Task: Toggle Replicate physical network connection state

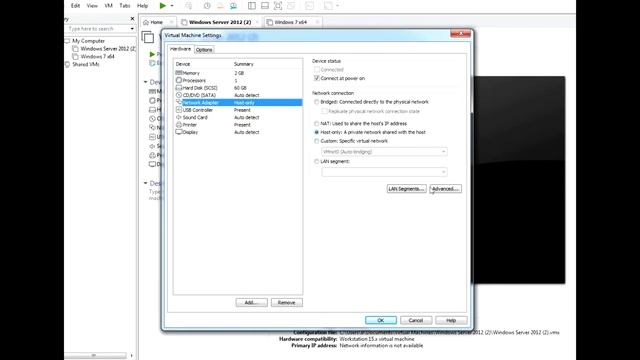Action: pos(324,111)
